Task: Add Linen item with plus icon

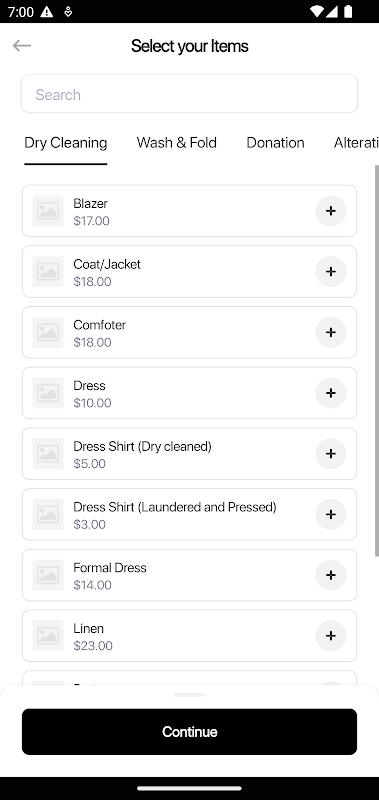Action: (x=331, y=636)
